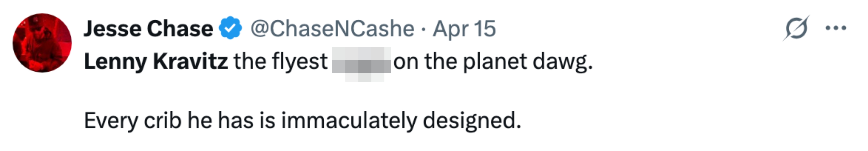868x151 pixels.
Task: Click the words "on the" after blur
Action: point(424,62)
